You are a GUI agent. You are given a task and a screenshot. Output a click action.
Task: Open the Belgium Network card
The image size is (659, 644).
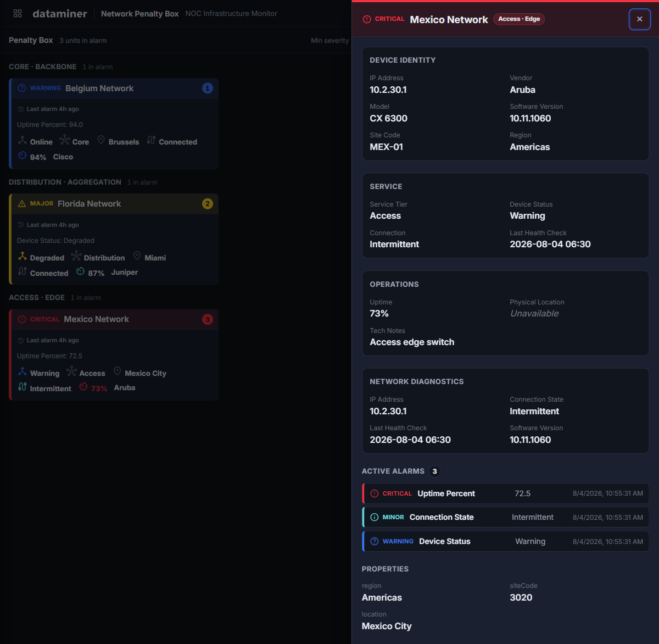114,123
